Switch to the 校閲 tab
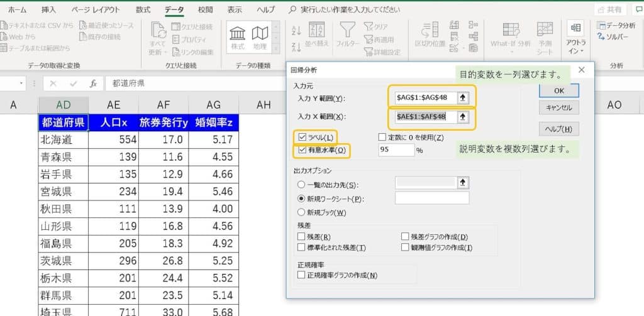 [206, 9]
